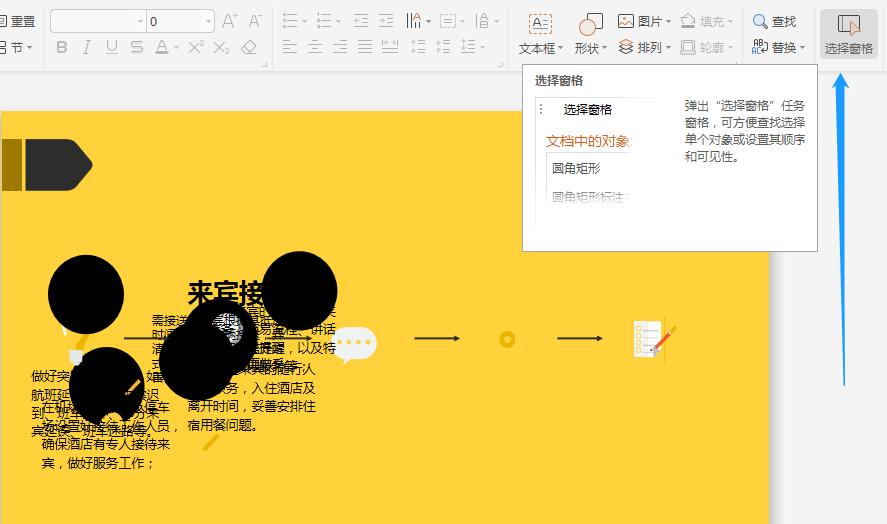
Task: Click the decrease indent icon
Action: (361, 22)
